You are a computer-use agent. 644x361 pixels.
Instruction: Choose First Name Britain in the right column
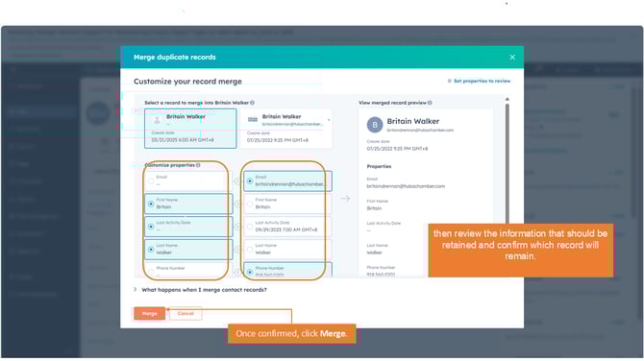(x=287, y=204)
